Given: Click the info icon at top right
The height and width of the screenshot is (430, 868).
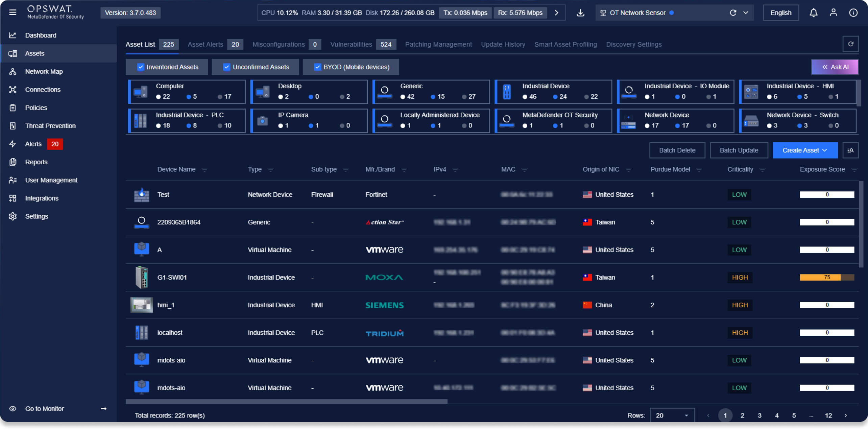Looking at the screenshot, I should (853, 13).
